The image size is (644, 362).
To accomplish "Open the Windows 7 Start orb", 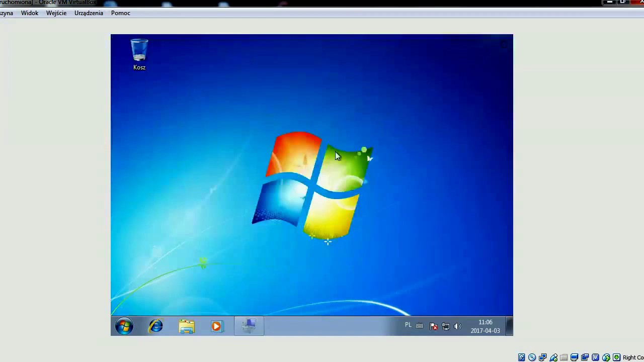I will [124, 326].
